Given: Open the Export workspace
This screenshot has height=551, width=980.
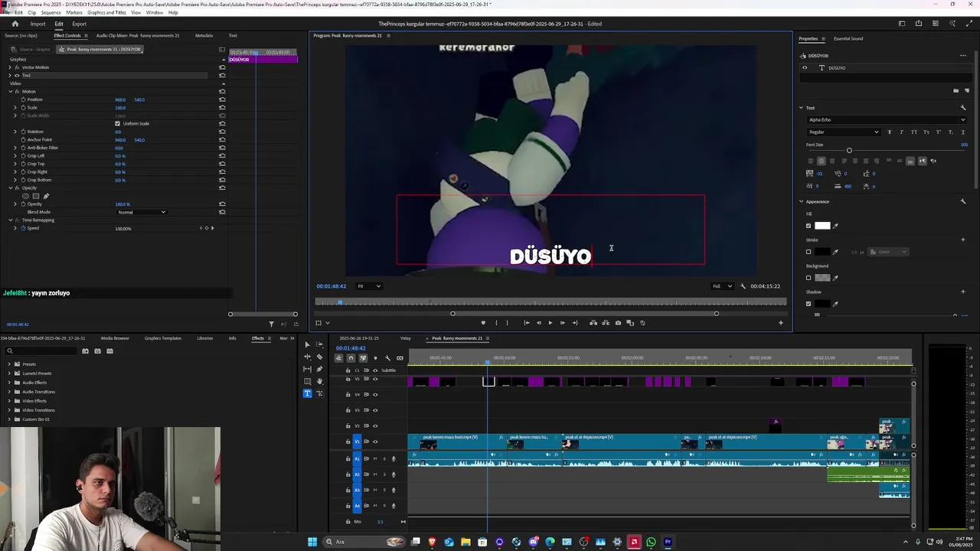Looking at the screenshot, I should tap(79, 24).
